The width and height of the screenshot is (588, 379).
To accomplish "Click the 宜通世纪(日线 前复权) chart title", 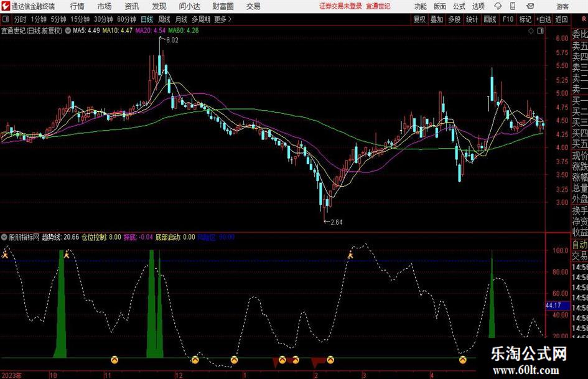I will (32, 30).
